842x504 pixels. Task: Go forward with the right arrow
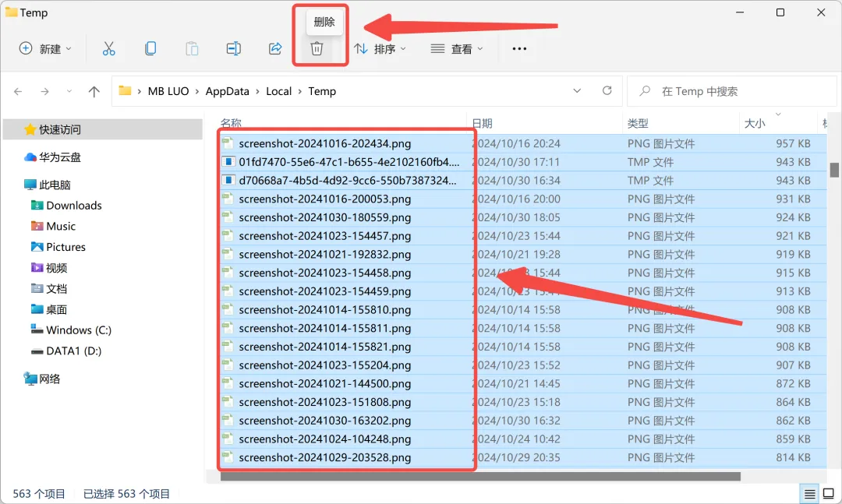(x=44, y=92)
